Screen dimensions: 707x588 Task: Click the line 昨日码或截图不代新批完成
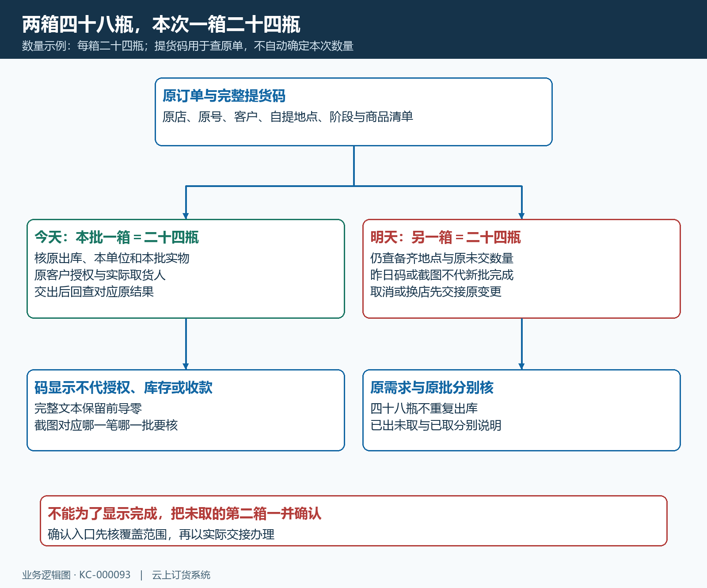pyautogui.click(x=442, y=275)
